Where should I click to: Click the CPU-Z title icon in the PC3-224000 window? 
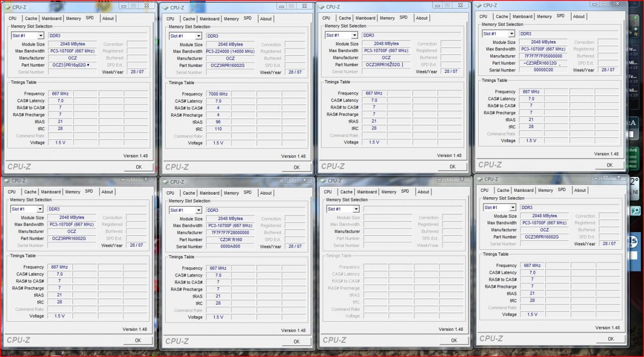point(165,8)
